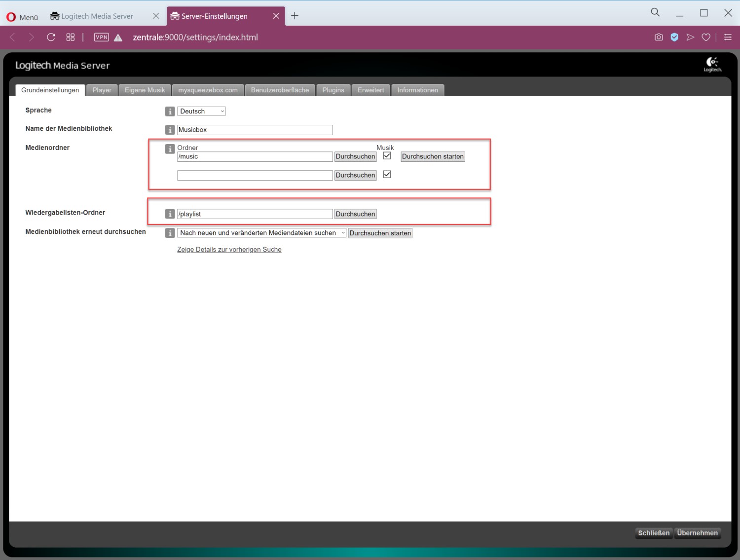This screenshot has height=560, width=740.
Task: Click the send/flow arrow icon
Action: coord(690,37)
